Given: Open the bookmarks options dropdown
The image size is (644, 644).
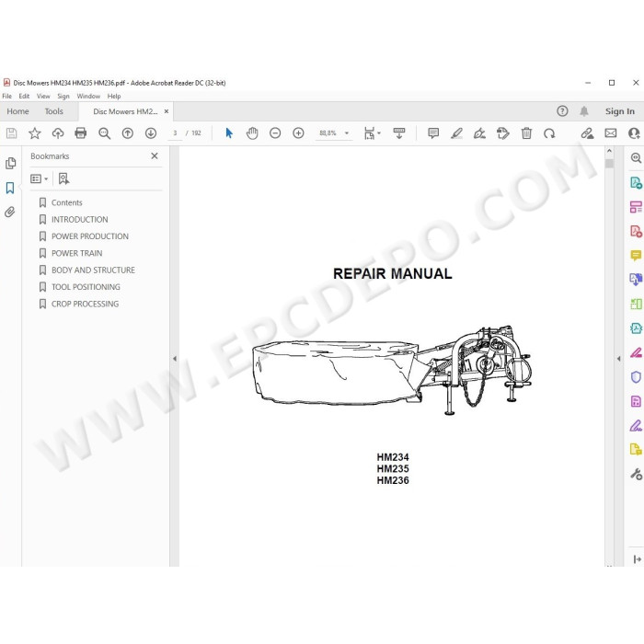Looking at the screenshot, I should click(40, 178).
